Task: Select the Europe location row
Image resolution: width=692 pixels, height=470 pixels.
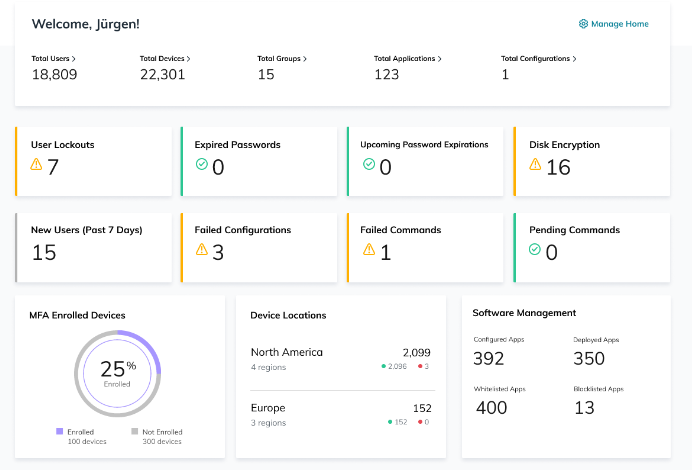Action: (x=340, y=414)
